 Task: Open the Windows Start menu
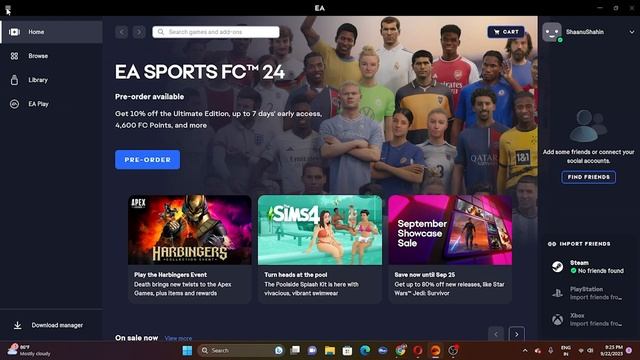click(x=187, y=351)
